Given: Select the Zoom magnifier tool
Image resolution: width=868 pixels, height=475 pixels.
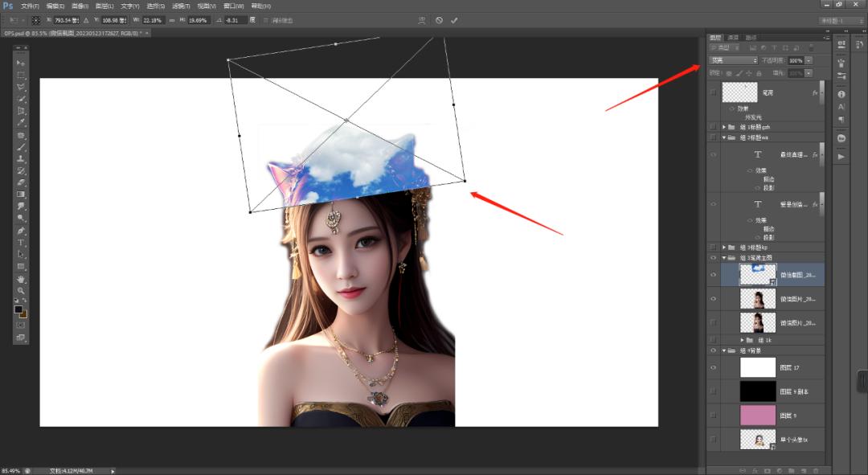Looking at the screenshot, I should click(21, 290).
